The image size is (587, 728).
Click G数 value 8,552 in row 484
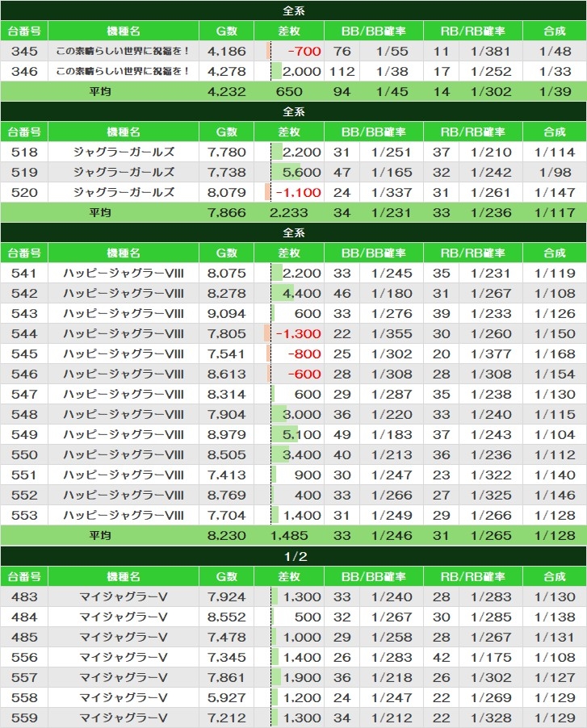(x=227, y=617)
